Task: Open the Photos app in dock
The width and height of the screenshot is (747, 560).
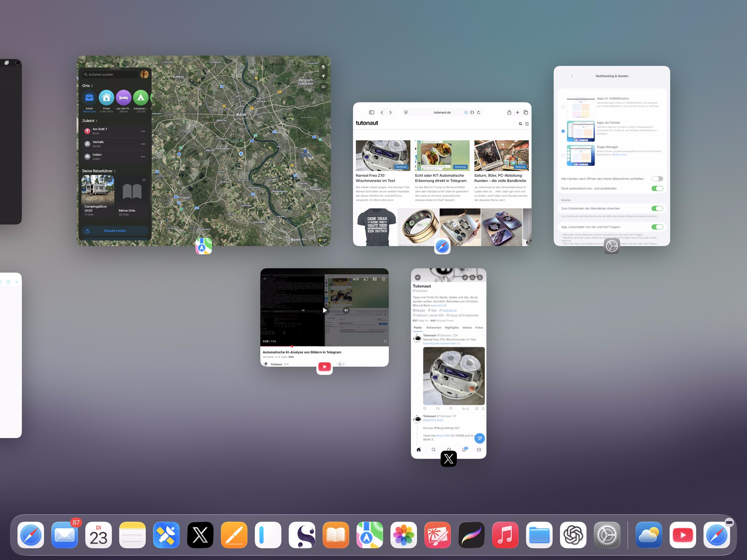Action: click(x=403, y=535)
